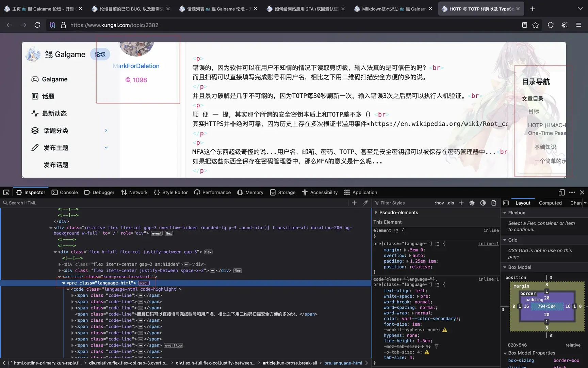Click the browser forward arrow
Screen dimensions: 588x368
point(23,25)
